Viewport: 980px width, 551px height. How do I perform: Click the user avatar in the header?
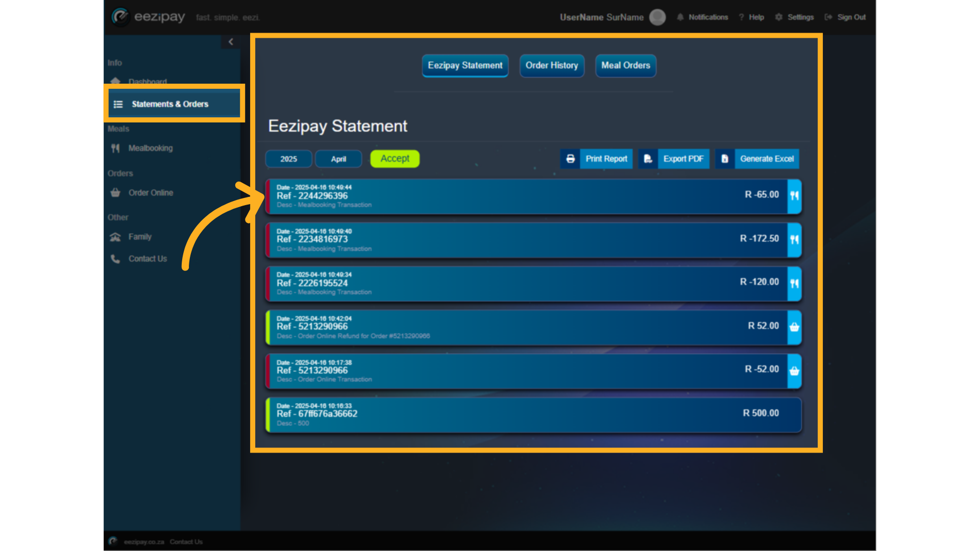657,17
